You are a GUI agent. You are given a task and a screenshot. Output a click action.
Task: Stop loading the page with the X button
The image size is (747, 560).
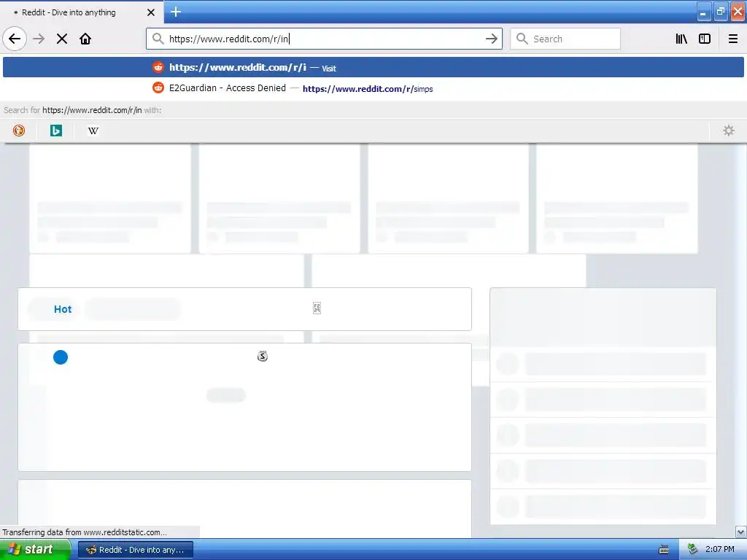pyautogui.click(x=62, y=39)
